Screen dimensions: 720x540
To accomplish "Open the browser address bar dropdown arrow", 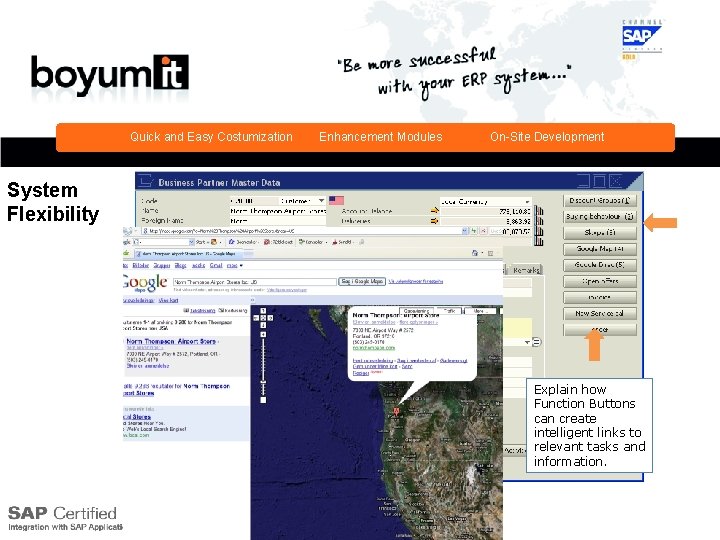I will pos(465,231).
